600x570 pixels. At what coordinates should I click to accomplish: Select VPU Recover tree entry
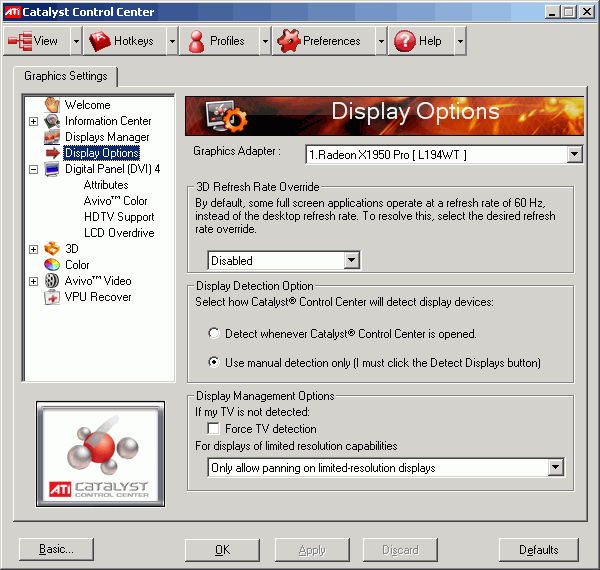click(x=98, y=297)
